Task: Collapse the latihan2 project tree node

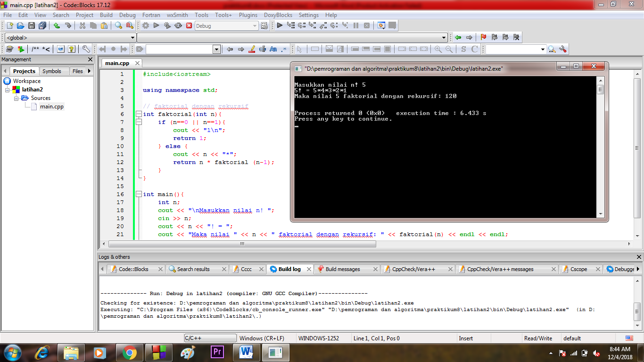Action: pos(8,90)
